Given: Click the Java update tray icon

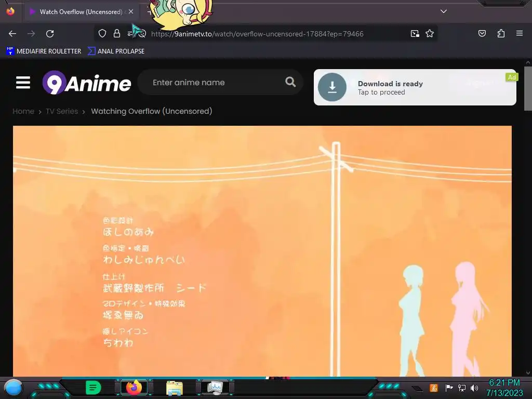Looking at the screenshot, I should pos(434,388).
